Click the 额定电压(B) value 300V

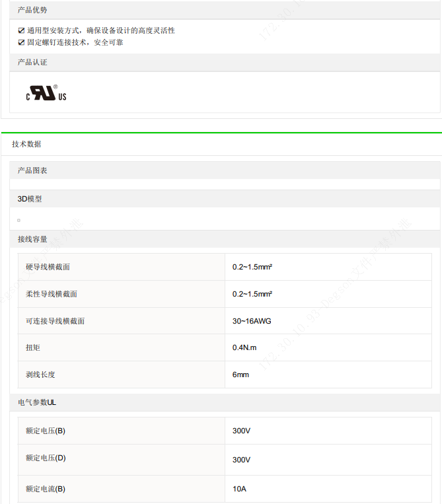241,431
